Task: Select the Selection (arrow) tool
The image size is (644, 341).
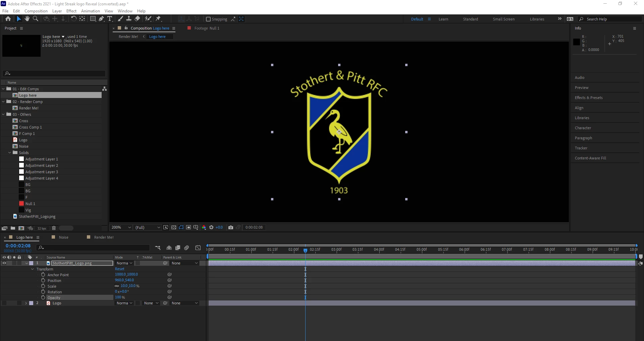Action: (19, 19)
